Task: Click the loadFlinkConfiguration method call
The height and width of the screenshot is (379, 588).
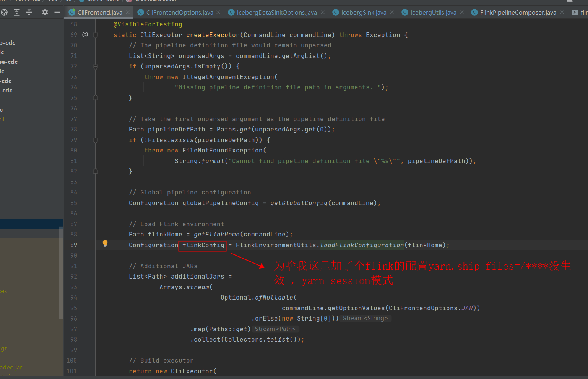Action: 362,245
